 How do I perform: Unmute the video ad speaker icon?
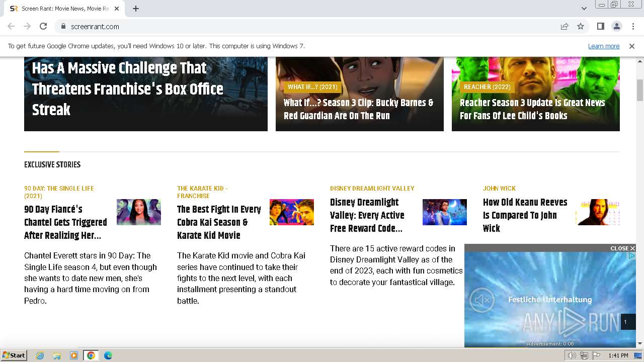482,300
